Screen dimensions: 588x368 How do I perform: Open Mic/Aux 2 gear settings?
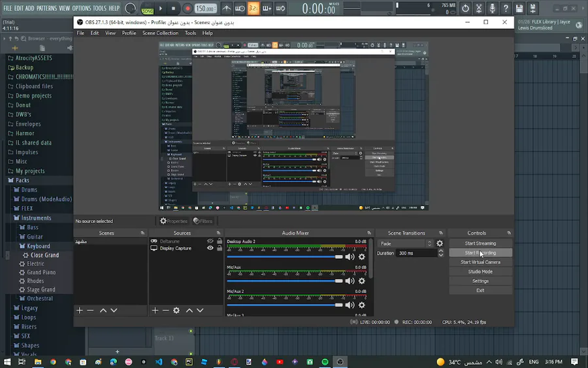(361, 305)
